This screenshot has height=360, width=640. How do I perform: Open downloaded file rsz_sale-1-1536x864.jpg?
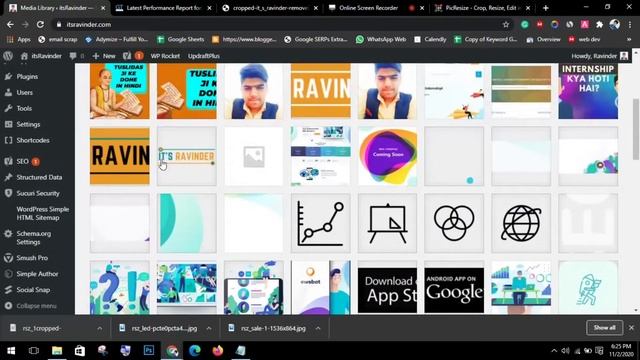(x=267, y=328)
